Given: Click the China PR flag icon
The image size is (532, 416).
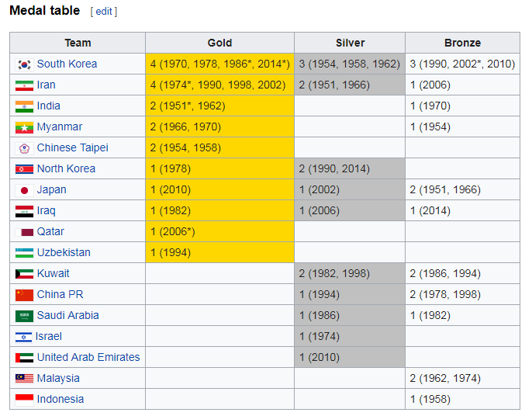Looking at the screenshot, I should coord(25,295).
